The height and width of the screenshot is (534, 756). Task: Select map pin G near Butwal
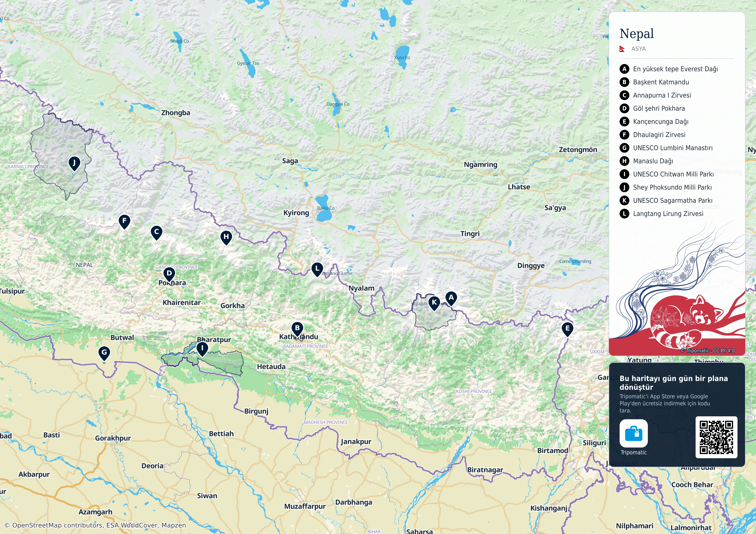click(x=104, y=353)
